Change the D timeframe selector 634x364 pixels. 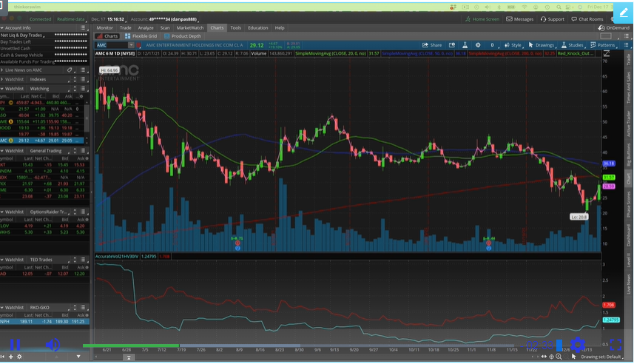point(492,45)
